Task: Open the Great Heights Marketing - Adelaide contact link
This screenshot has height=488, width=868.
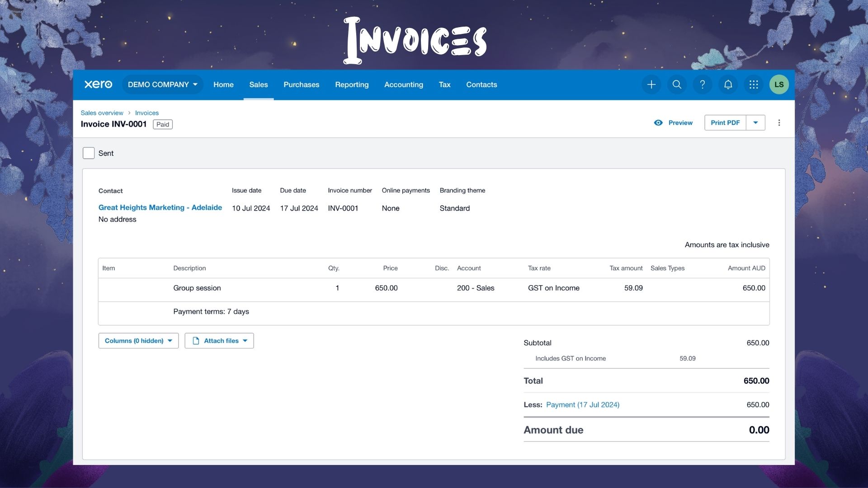Action: coord(160,207)
